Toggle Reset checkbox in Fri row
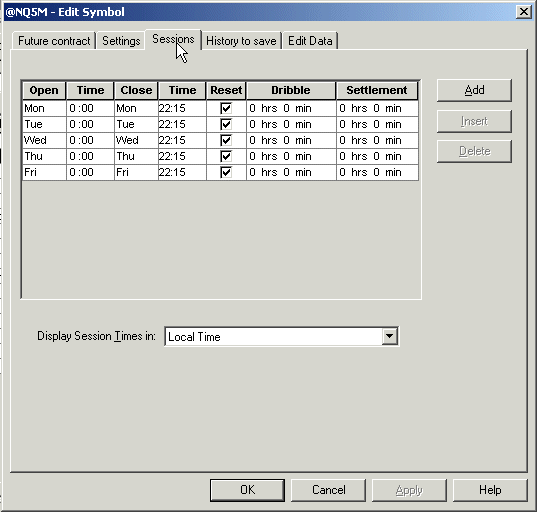This screenshot has width=537, height=512. [226, 172]
